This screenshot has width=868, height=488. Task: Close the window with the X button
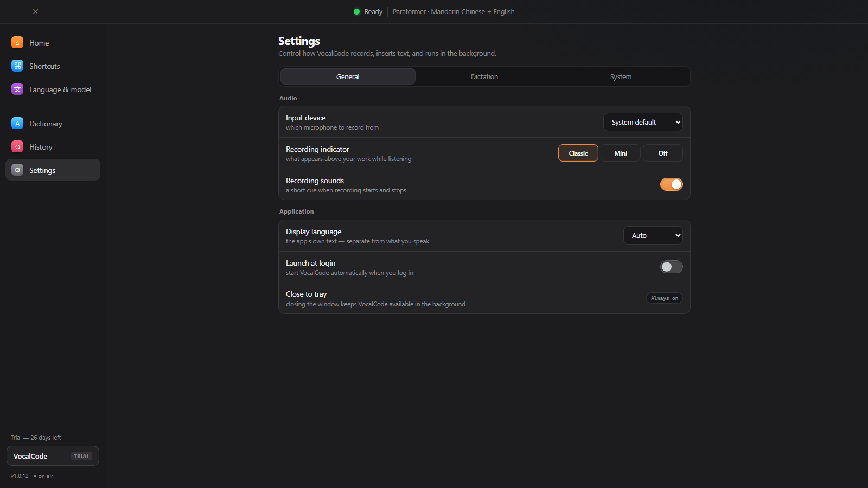pos(35,11)
